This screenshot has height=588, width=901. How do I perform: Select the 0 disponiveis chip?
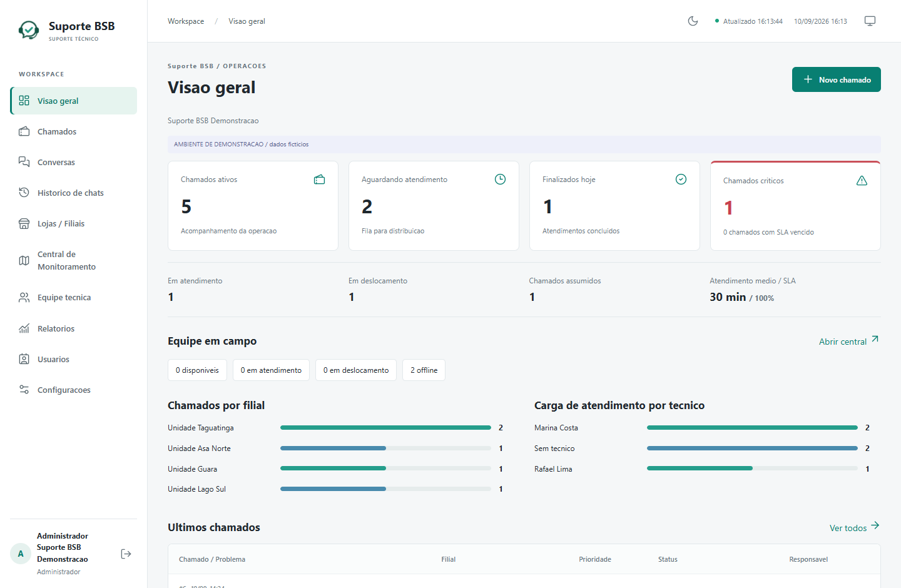[x=197, y=370]
